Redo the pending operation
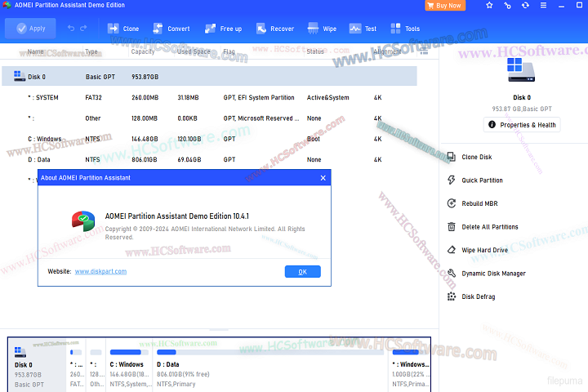This screenshot has height=392, width=588. point(83,28)
